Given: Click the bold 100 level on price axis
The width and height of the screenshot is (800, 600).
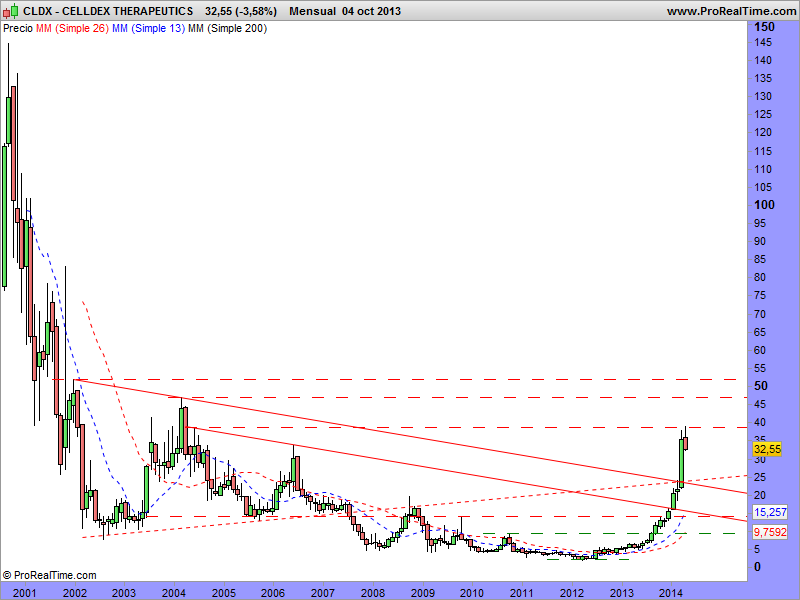Looking at the screenshot, I should point(764,205).
